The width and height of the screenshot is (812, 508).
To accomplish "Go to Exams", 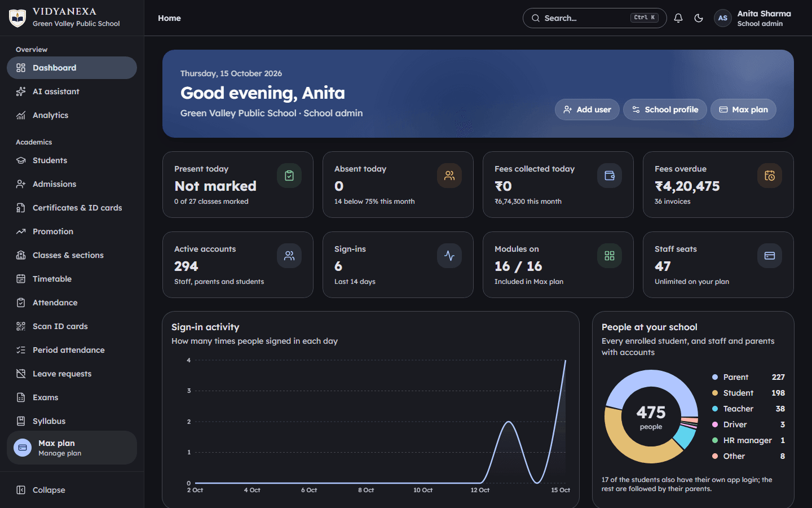I will (72, 397).
